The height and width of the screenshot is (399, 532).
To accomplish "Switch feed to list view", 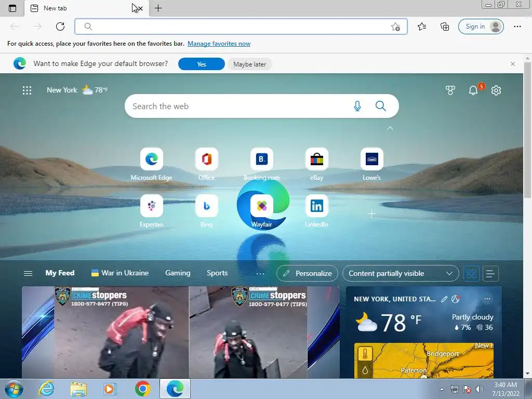I will [x=490, y=273].
